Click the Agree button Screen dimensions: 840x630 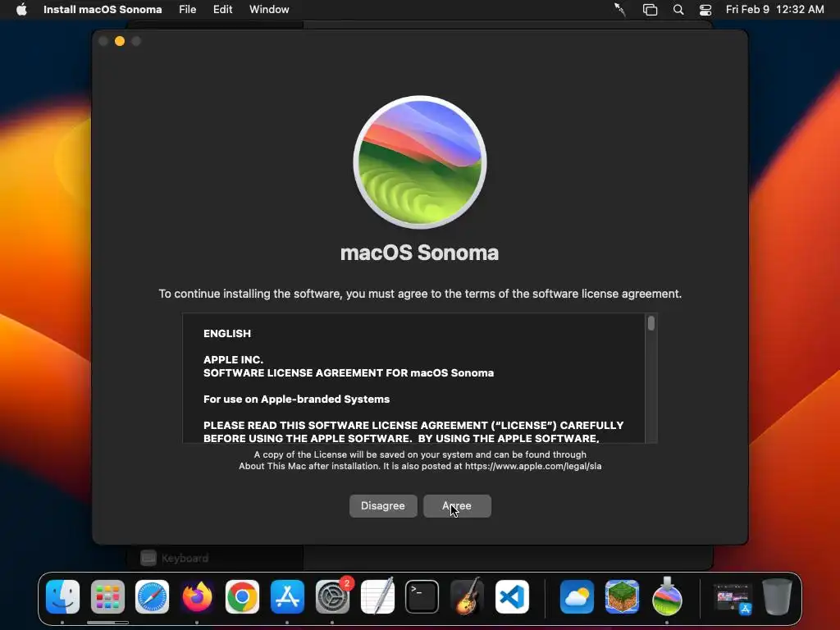[457, 505]
